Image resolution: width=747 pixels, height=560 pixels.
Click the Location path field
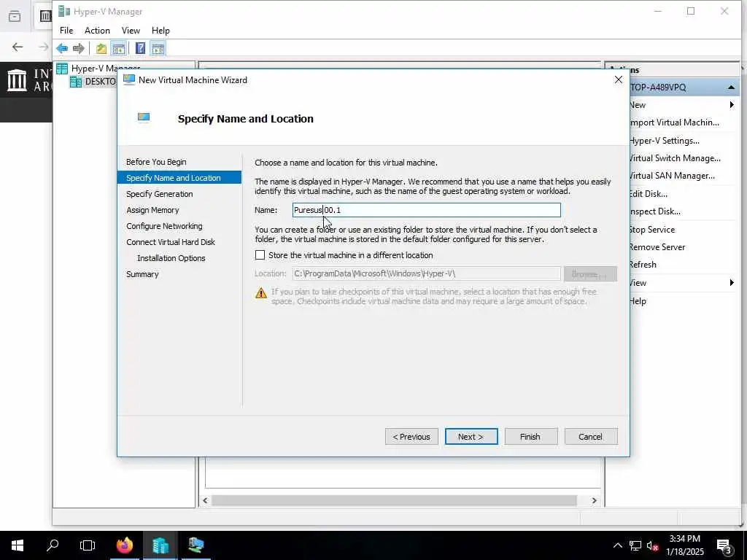[x=426, y=274]
